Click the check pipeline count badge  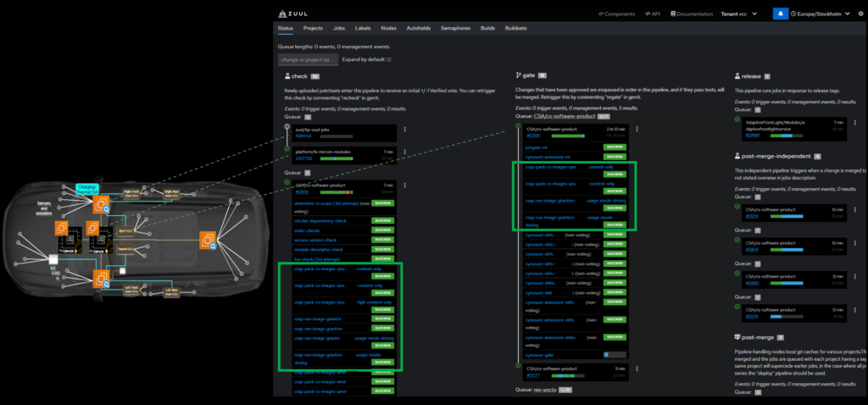315,76
